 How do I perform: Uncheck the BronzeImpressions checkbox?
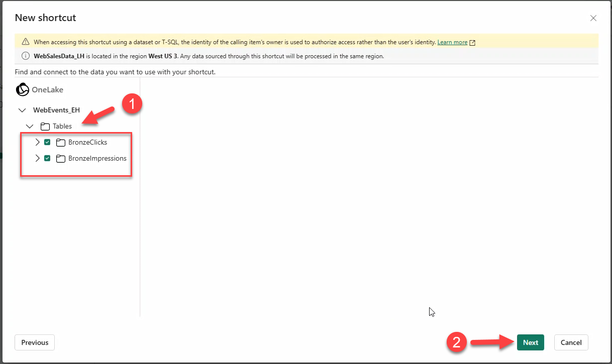[47, 159]
